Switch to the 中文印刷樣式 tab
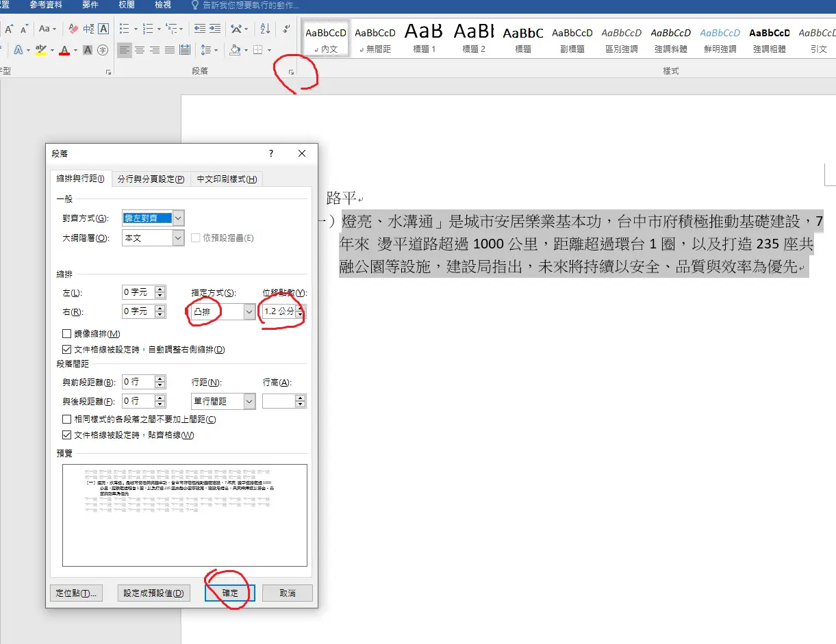The height and width of the screenshot is (644, 836). (227, 179)
